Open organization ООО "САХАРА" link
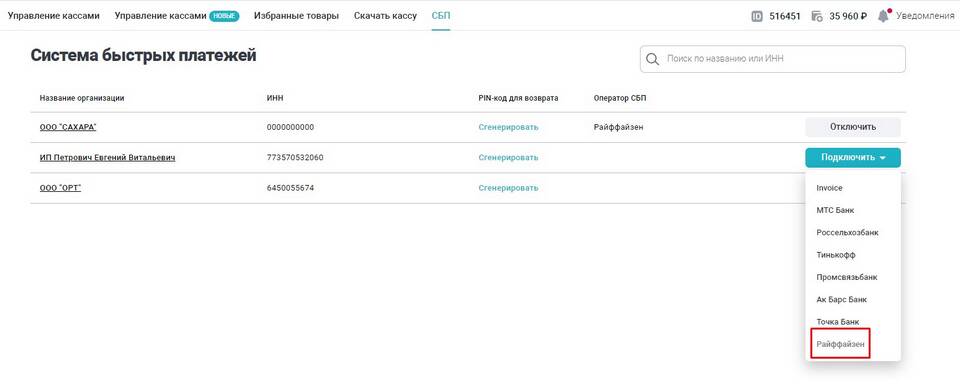The image size is (960, 388). tap(68, 127)
